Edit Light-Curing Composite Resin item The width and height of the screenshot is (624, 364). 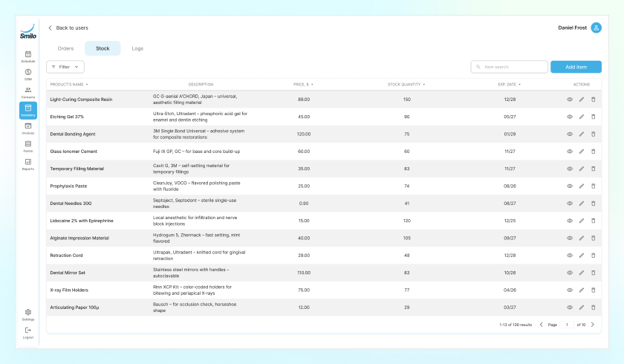(x=582, y=100)
